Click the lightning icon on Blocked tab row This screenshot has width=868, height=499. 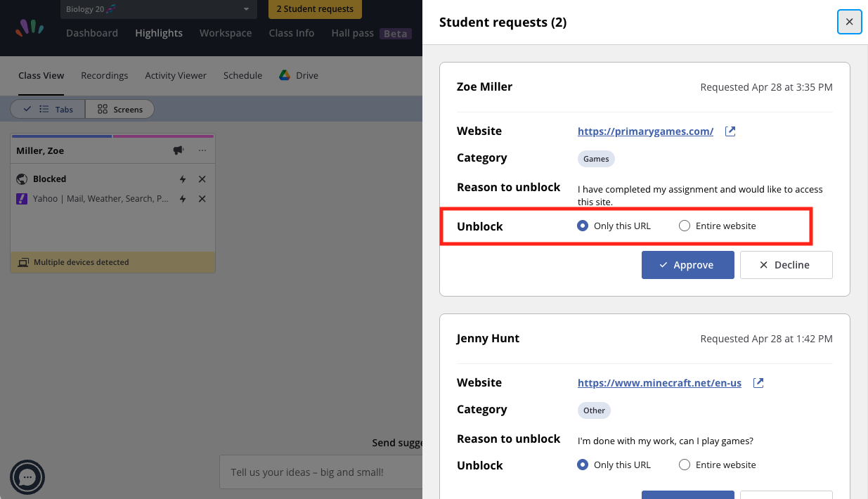pyautogui.click(x=183, y=179)
